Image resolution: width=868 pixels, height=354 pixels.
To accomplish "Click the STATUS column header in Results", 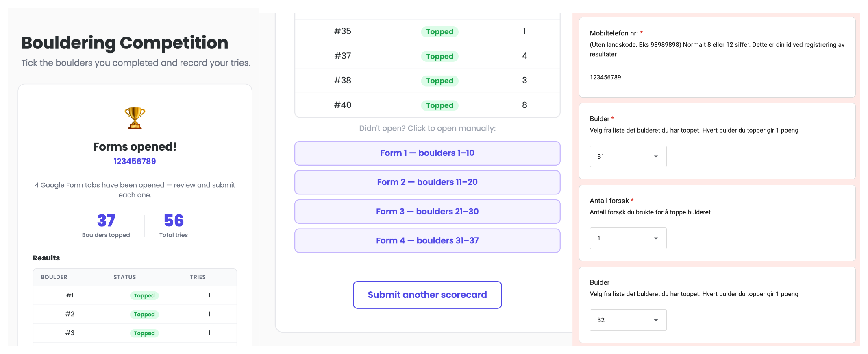I will coord(124,277).
